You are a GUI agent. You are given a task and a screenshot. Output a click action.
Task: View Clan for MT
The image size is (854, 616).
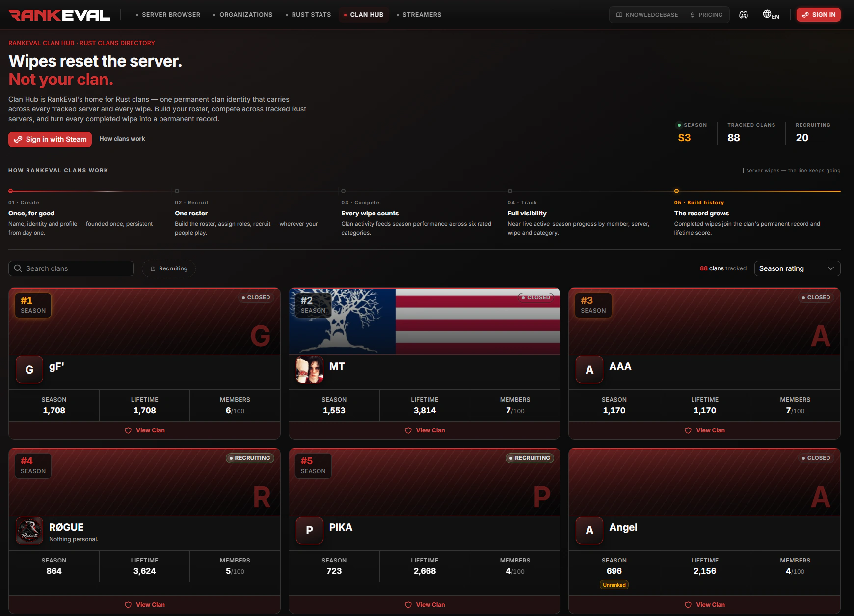pyautogui.click(x=425, y=430)
